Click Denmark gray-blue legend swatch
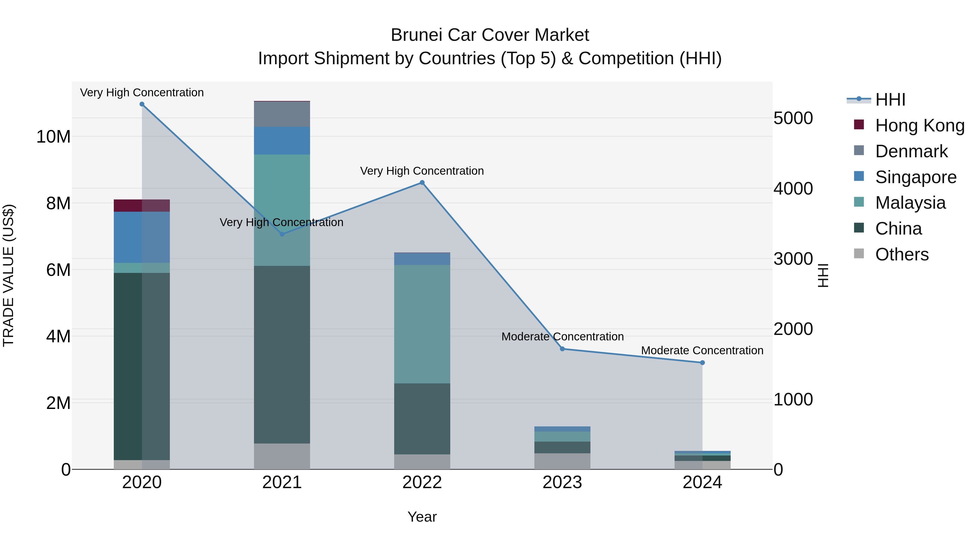 [x=859, y=150]
